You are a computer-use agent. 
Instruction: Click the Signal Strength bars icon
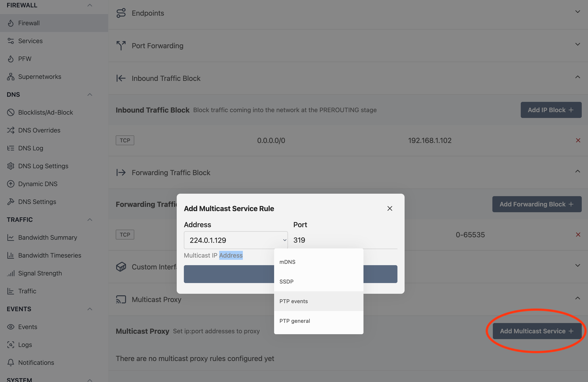[11, 273]
